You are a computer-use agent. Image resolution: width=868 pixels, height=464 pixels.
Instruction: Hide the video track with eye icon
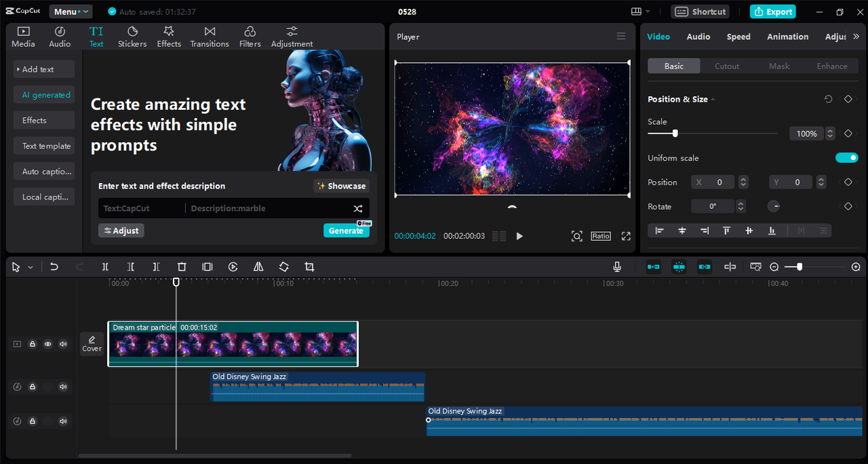[47, 344]
